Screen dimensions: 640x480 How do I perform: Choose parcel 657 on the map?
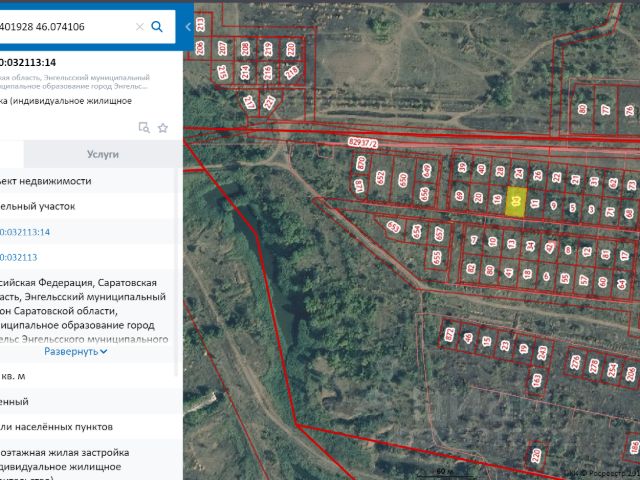point(439,233)
